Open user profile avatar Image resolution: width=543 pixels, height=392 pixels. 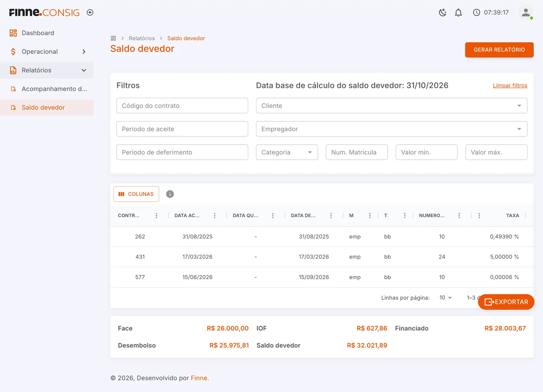coord(526,12)
